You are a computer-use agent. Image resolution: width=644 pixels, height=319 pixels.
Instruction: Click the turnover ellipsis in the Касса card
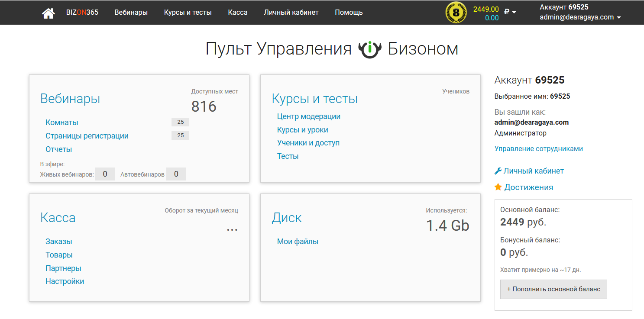232,229
